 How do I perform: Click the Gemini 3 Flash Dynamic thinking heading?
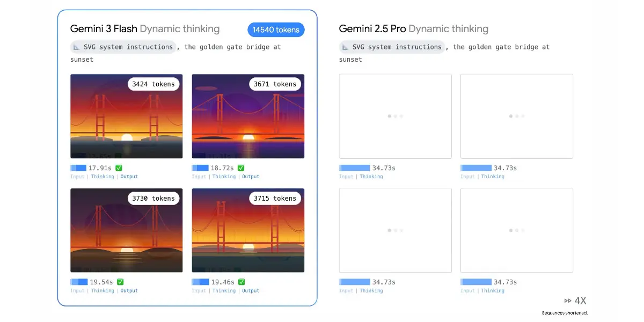[145, 29]
